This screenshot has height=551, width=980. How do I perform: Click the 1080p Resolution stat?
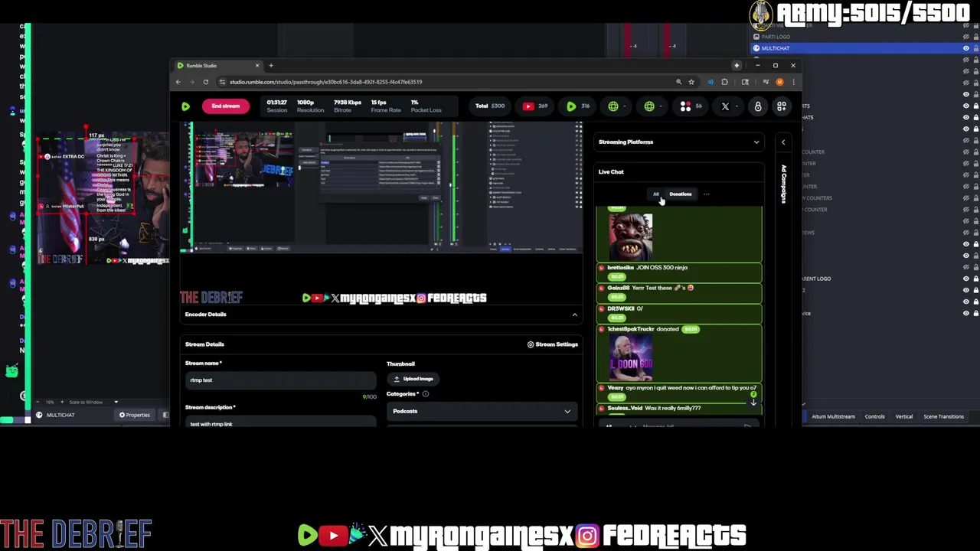coord(310,106)
